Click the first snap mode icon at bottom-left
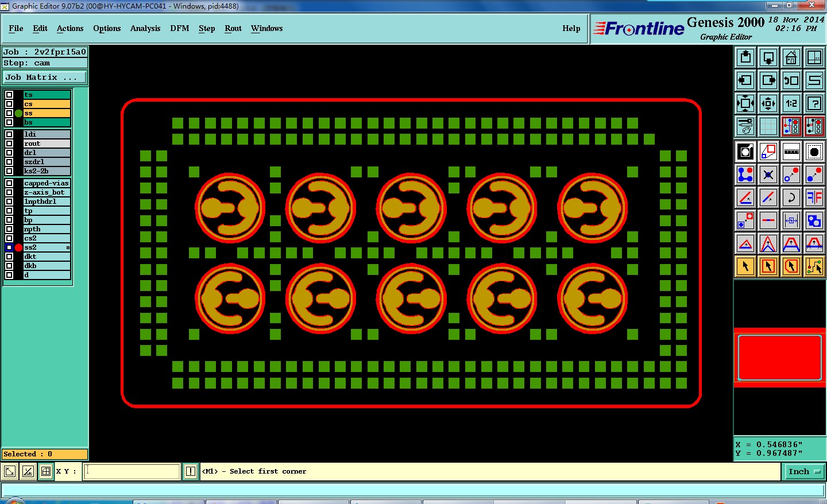 pos(10,471)
